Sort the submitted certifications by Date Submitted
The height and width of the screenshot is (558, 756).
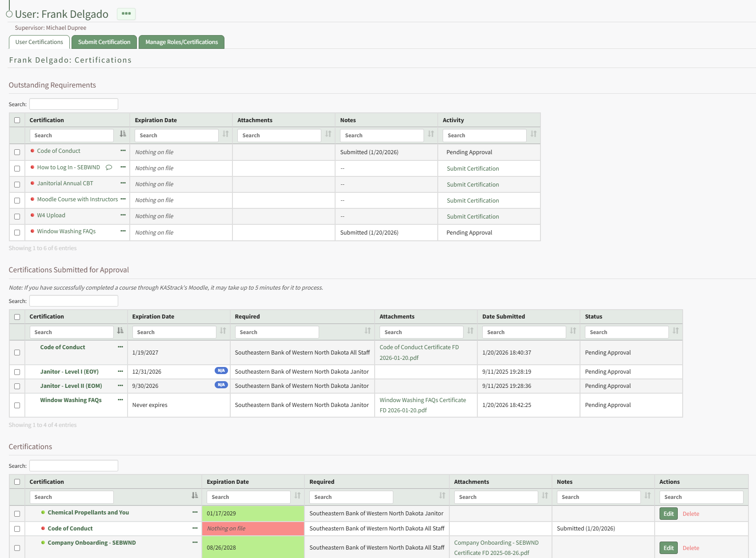(x=573, y=331)
